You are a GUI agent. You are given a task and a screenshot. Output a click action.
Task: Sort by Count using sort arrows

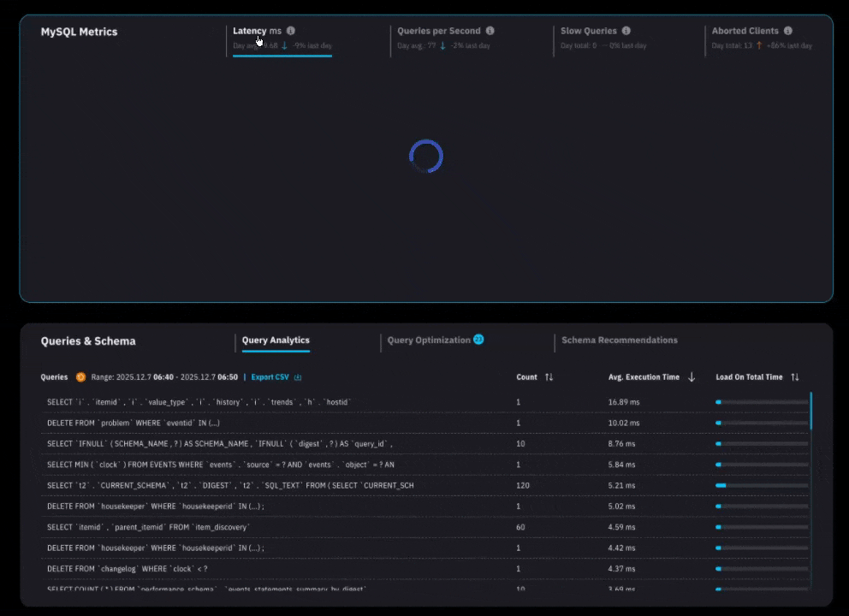549,376
